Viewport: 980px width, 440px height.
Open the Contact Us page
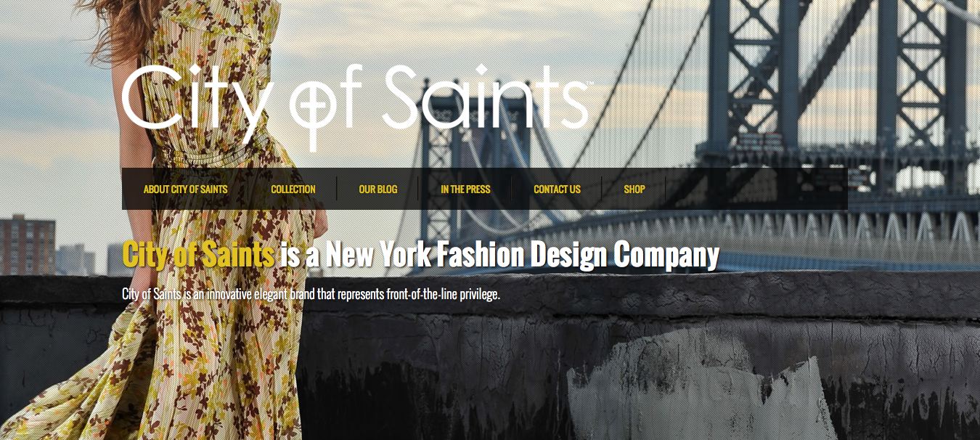point(557,189)
